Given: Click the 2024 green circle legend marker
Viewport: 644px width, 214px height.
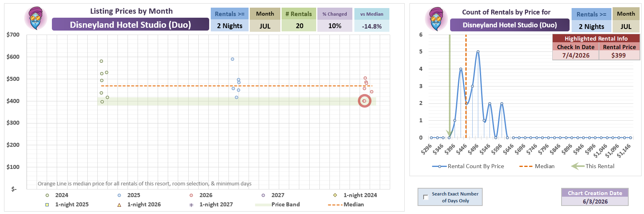Looking at the screenshot, I should [x=47, y=195].
